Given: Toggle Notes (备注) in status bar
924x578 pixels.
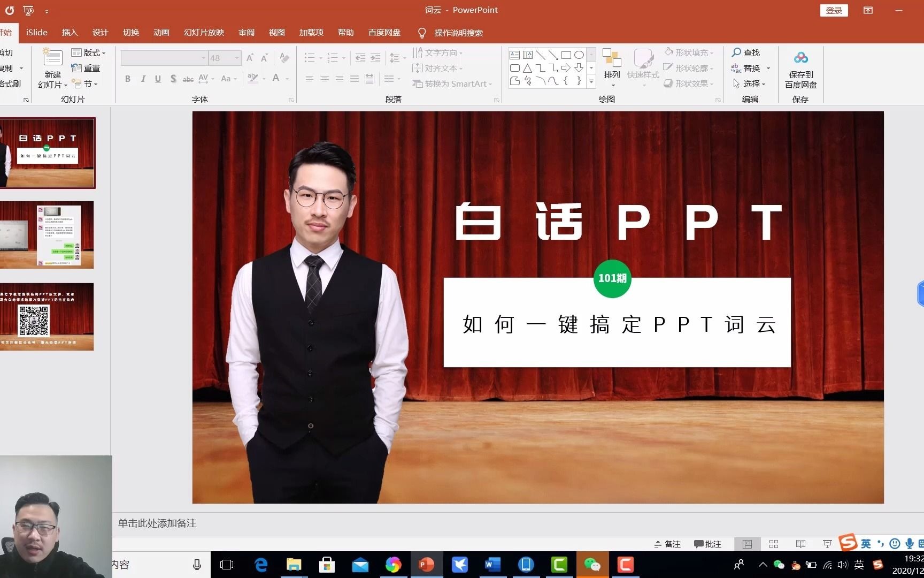Looking at the screenshot, I should [x=667, y=544].
